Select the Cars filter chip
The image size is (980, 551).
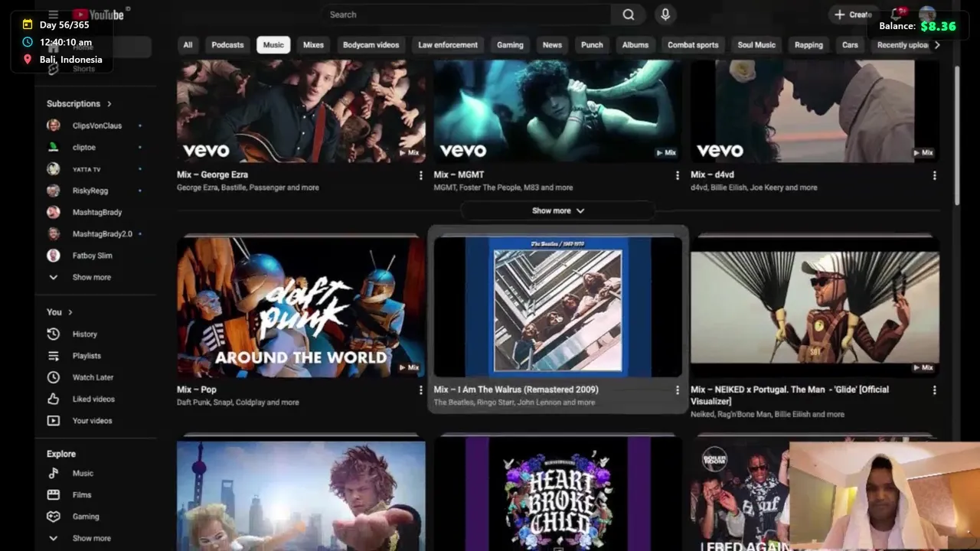click(x=850, y=44)
